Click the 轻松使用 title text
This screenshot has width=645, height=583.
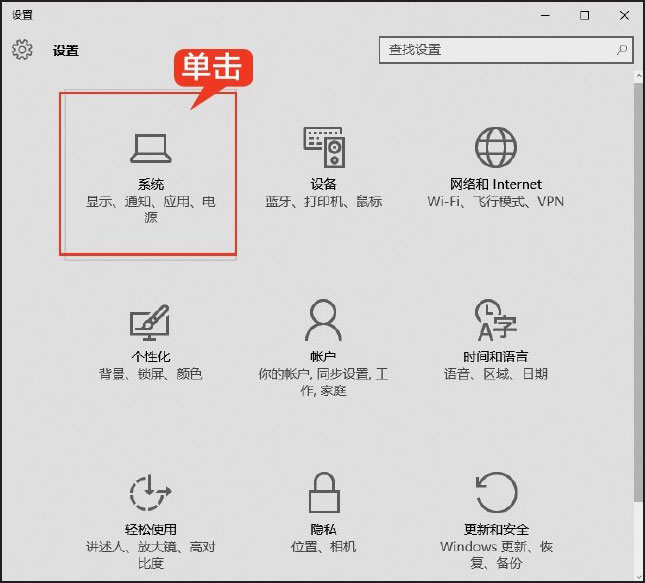coord(151,529)
